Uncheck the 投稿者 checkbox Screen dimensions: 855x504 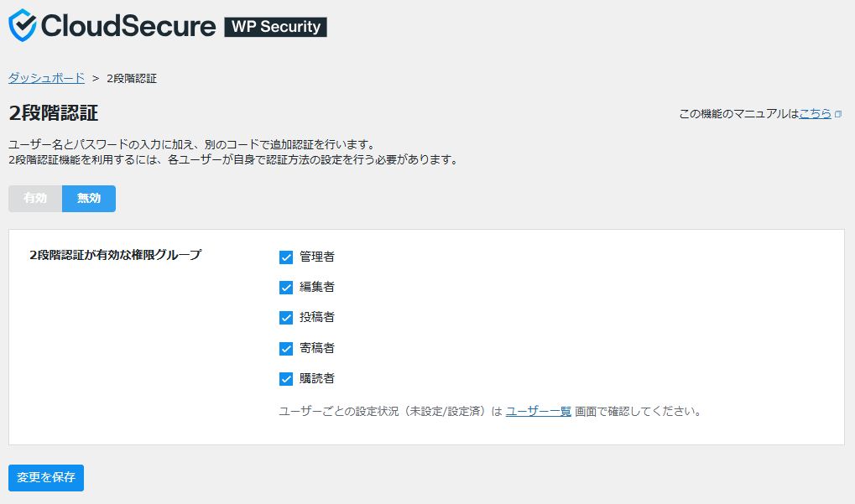click(287, 317)
